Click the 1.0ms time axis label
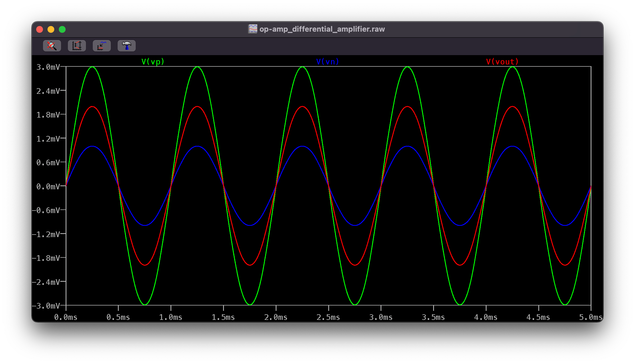 pos(171,317)
